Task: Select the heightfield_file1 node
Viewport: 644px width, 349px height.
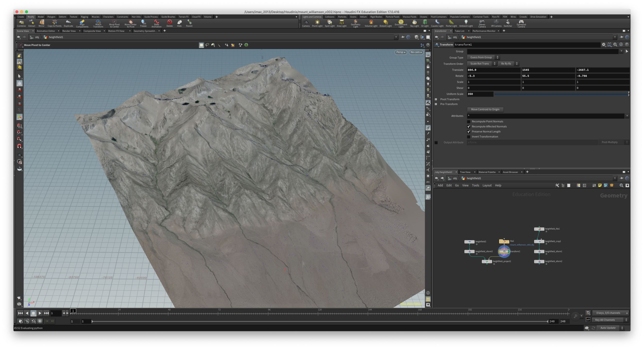Action: 539,229
